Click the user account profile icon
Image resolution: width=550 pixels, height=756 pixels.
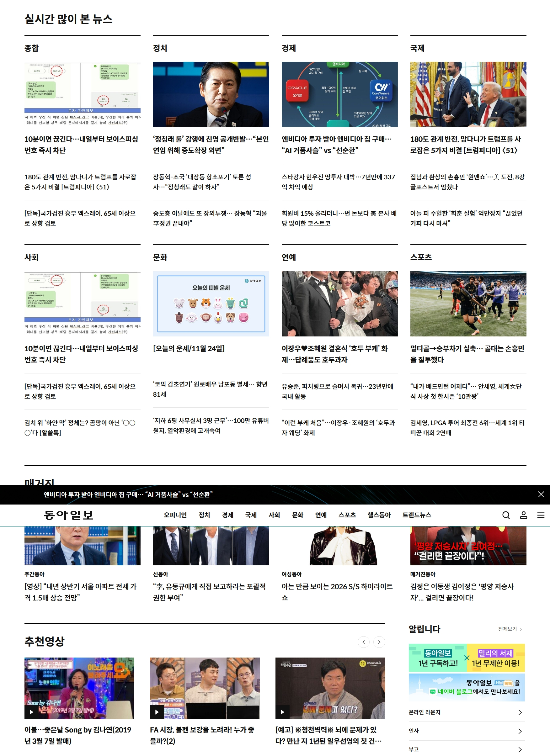tap(523, 515)
